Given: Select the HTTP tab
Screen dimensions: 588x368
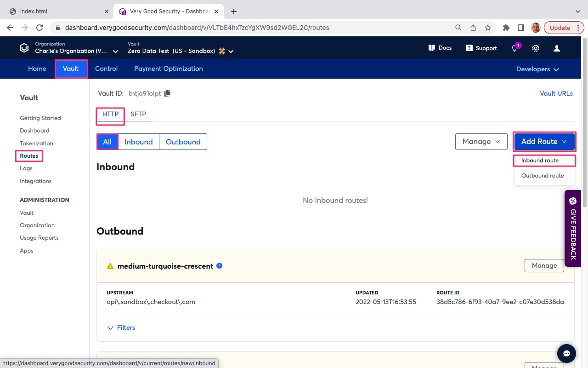Looking at the screenshot, I should (x=110, y=114).
